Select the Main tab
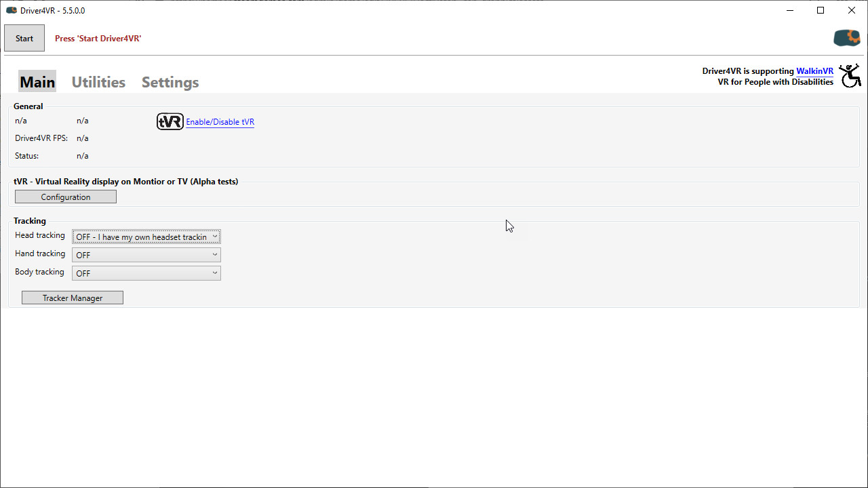The width and height of the screenshot is (868, 488). tap(37, 81)
